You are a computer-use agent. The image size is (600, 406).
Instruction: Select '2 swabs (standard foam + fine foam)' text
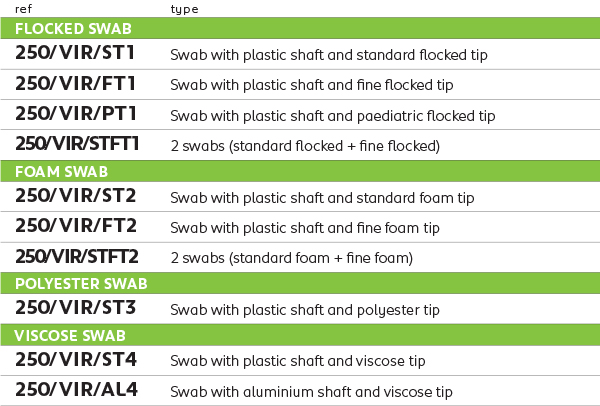(x=292, y=258)
